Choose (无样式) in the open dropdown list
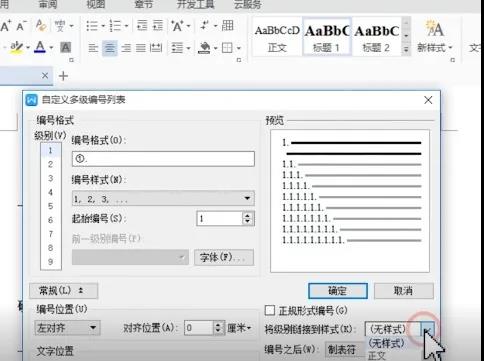Viewport: 484px width, 361px height. coord(387,343)
